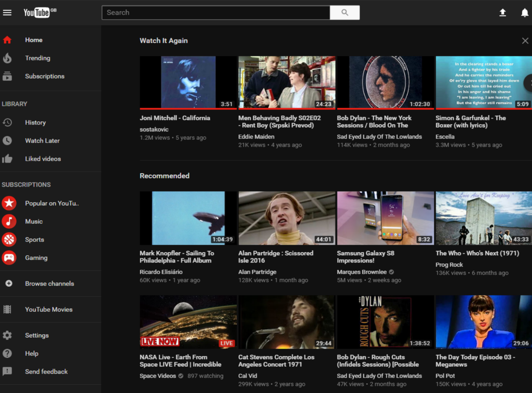Open YouTube Movies label in sidebar
The height and width of the screenshot is (393, 532).
click(49, 309)
